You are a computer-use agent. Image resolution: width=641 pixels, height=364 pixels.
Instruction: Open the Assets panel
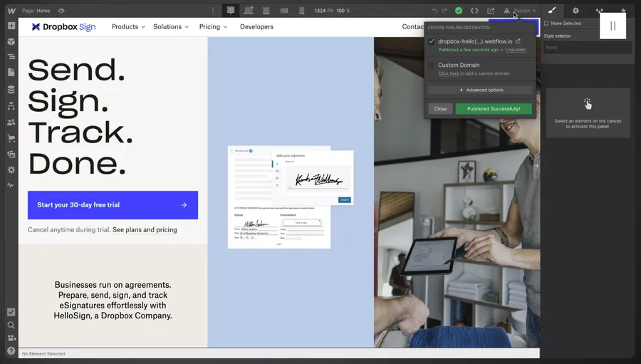[11, 154]
